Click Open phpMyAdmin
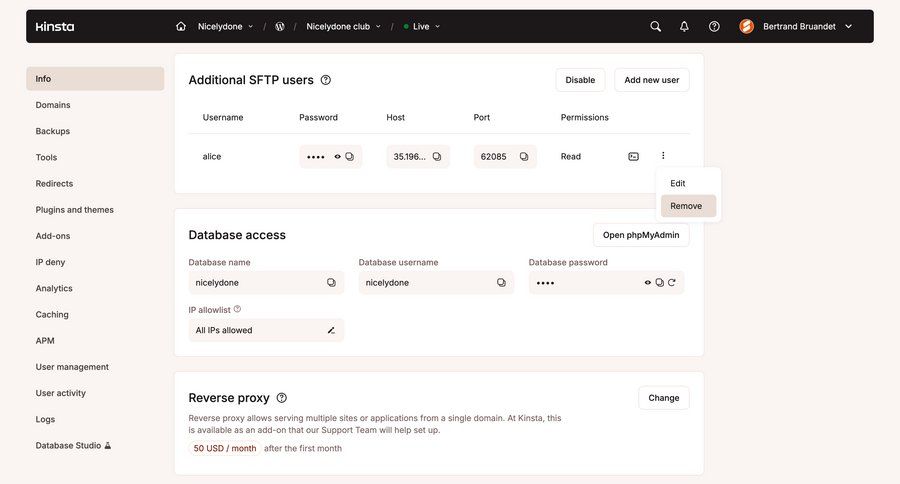The image size is (900, 484). point(641,235)
